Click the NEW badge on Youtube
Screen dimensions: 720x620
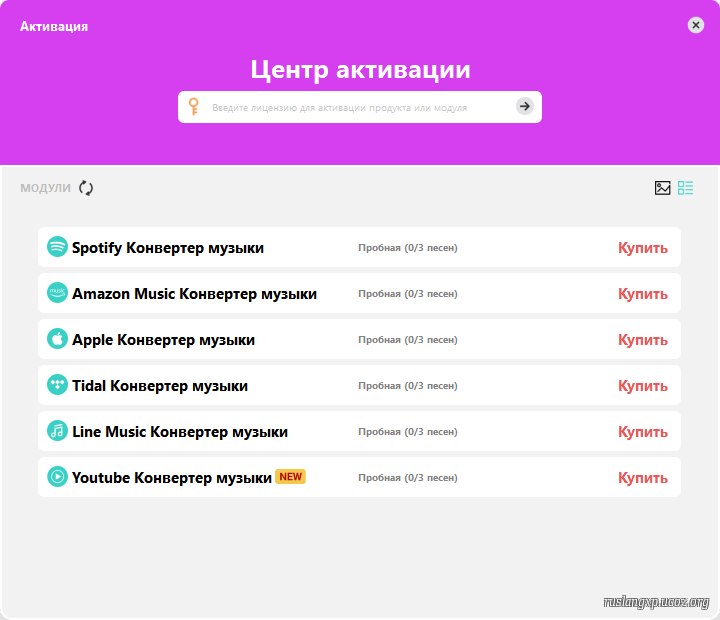click(290, 477)
